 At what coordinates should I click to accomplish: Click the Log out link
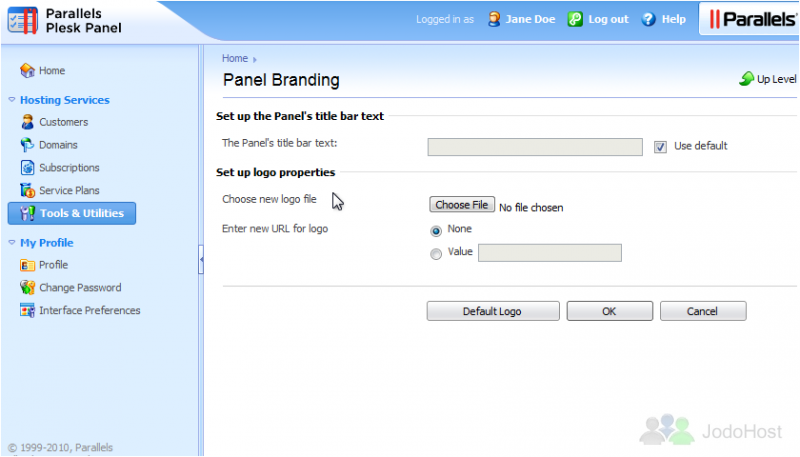click(x=608, y=19)
